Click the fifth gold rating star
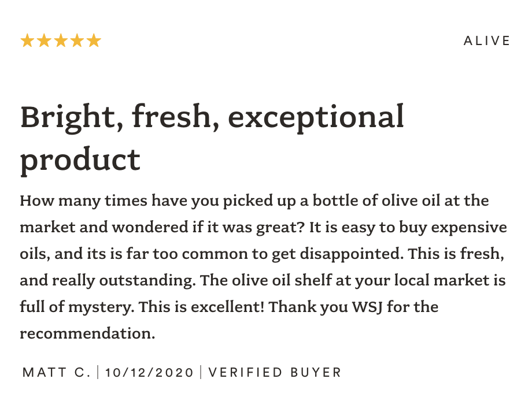Screen dimensions: 532x401 [x=94, y=40]
